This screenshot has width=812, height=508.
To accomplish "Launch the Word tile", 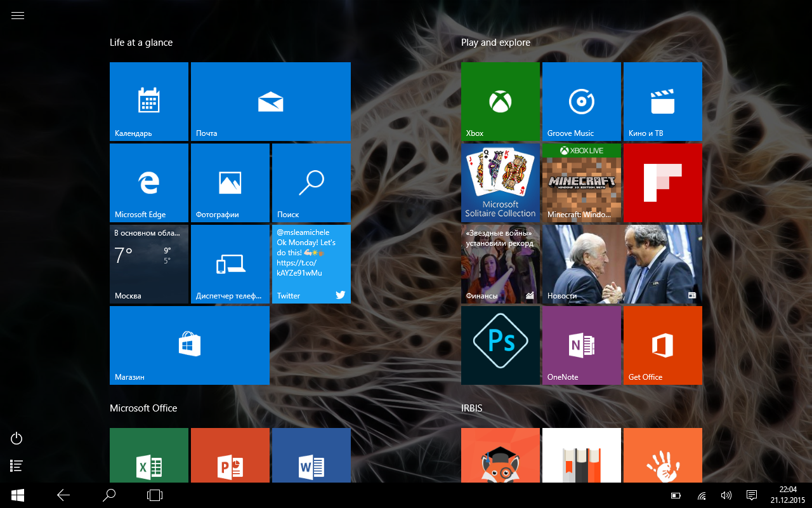I will click(x=311, y=455).
